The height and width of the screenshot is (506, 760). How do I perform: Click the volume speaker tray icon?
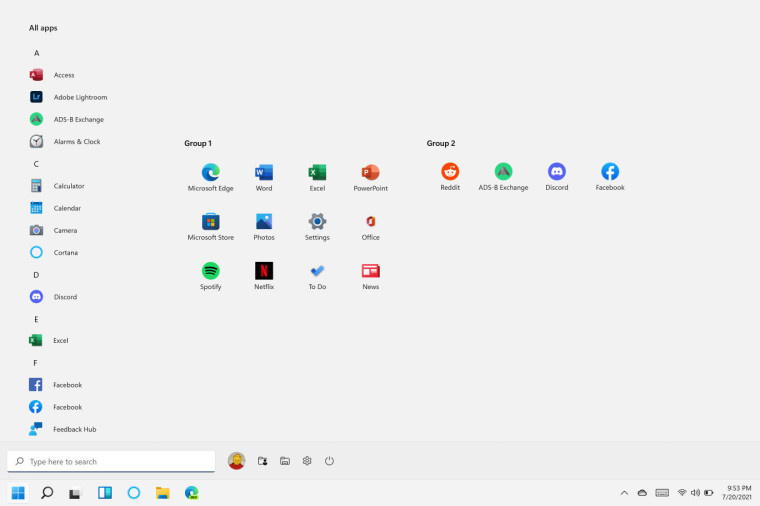[x=696, y=493]
